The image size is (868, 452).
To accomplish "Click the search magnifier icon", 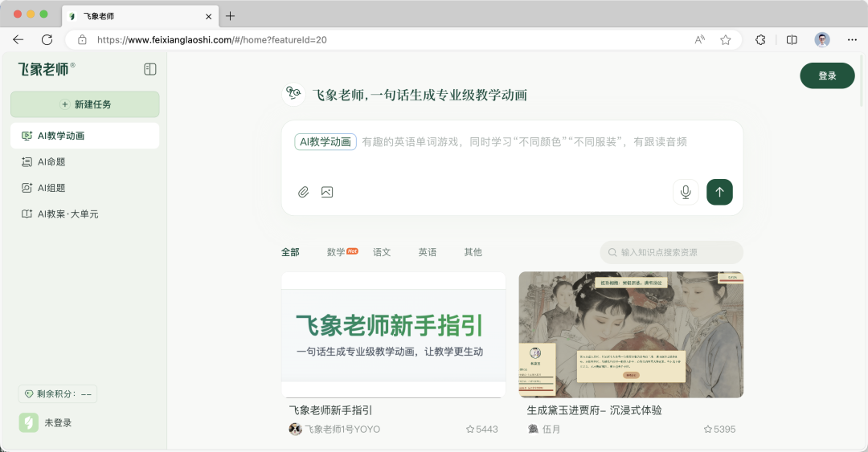I will coord(612,252).
